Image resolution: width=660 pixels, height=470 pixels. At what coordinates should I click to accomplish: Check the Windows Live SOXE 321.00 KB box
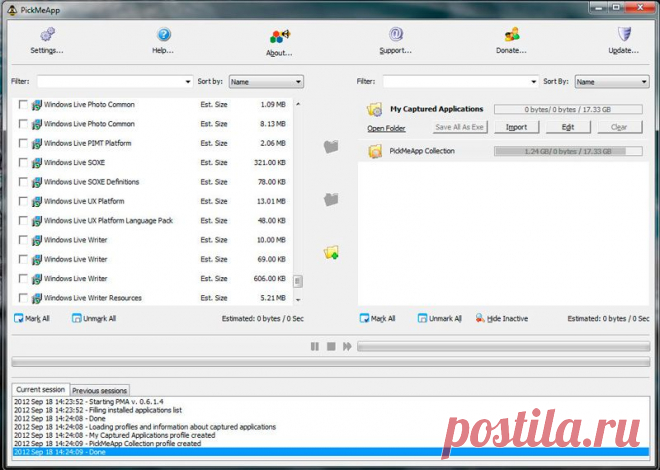[23, 162]
